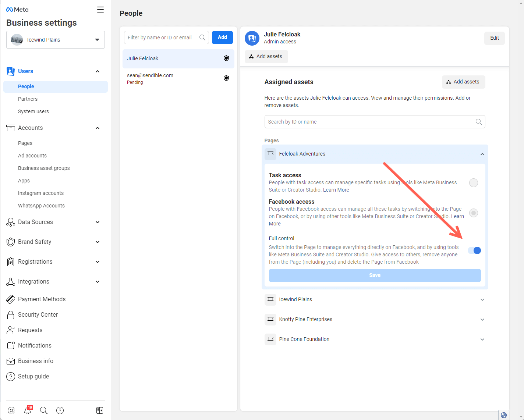Open settings gear at sidebar bottom

(x=11, y=410)
